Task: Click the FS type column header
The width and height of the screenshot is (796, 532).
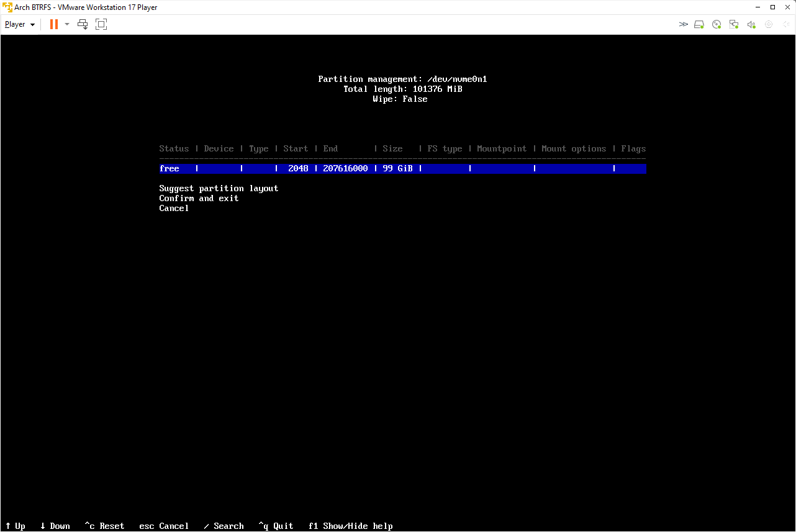Action: 445,148
